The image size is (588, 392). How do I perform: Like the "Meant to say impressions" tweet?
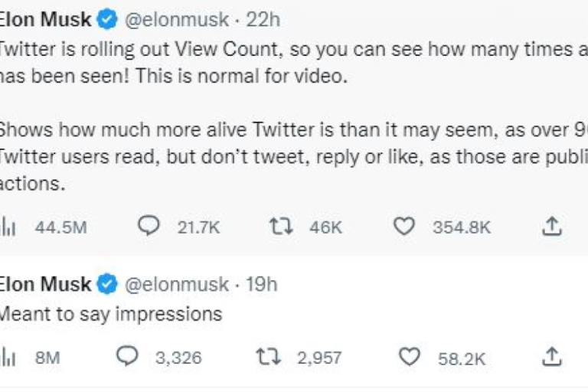point(410,357)
